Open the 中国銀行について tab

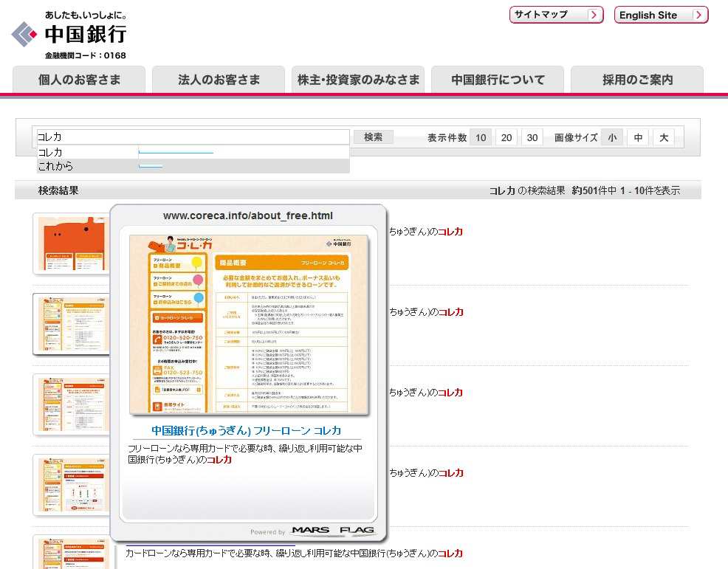(x=498, y=80)
